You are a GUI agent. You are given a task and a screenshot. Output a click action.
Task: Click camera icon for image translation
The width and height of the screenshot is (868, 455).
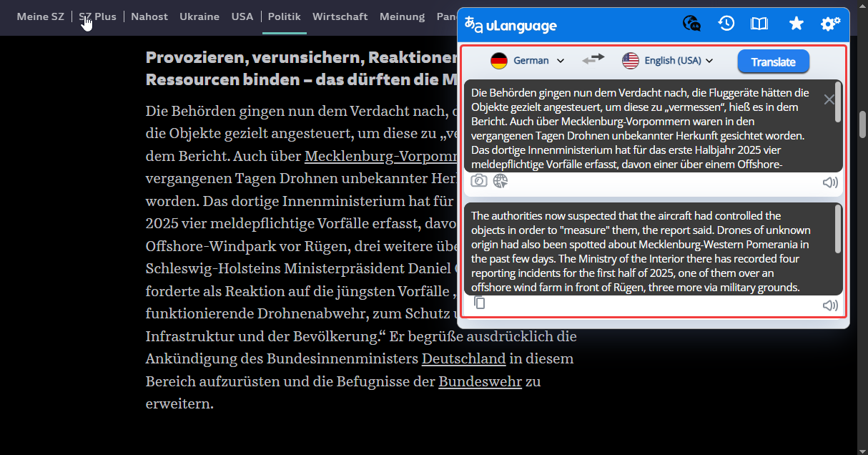(x=479, y=181)
